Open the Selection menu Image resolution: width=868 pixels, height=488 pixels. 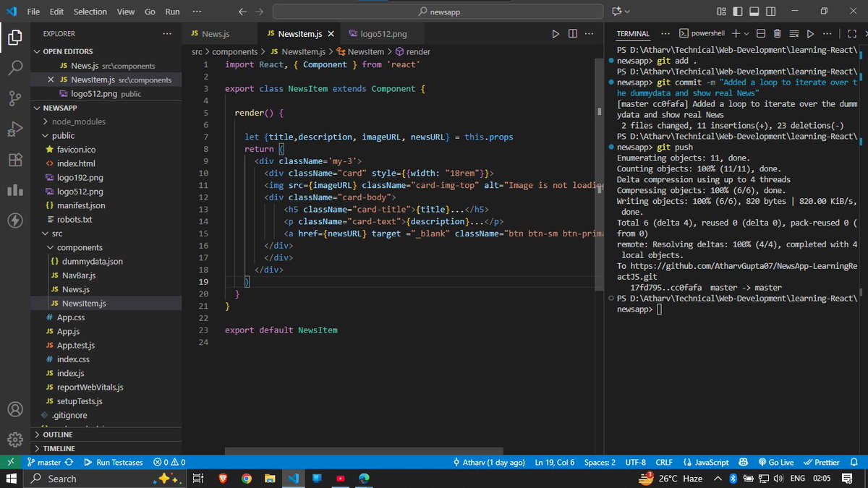click(90, 12)
